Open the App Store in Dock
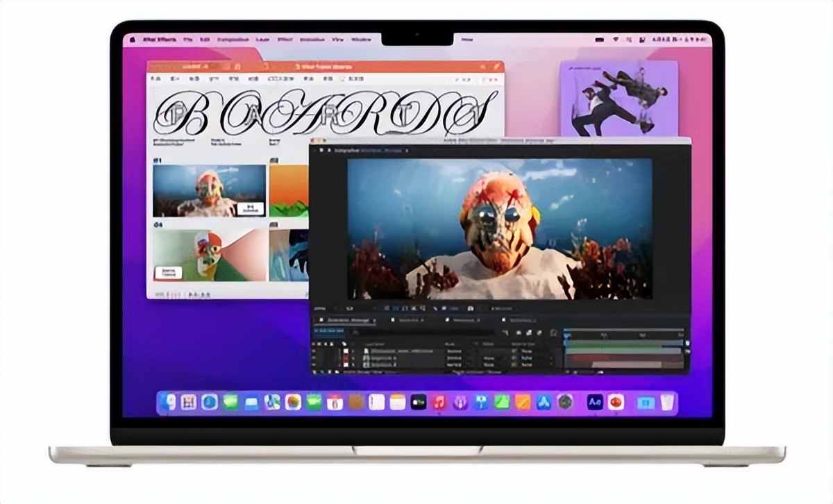The height and width of the screenshot is (504, 833). tap(544, 402)
